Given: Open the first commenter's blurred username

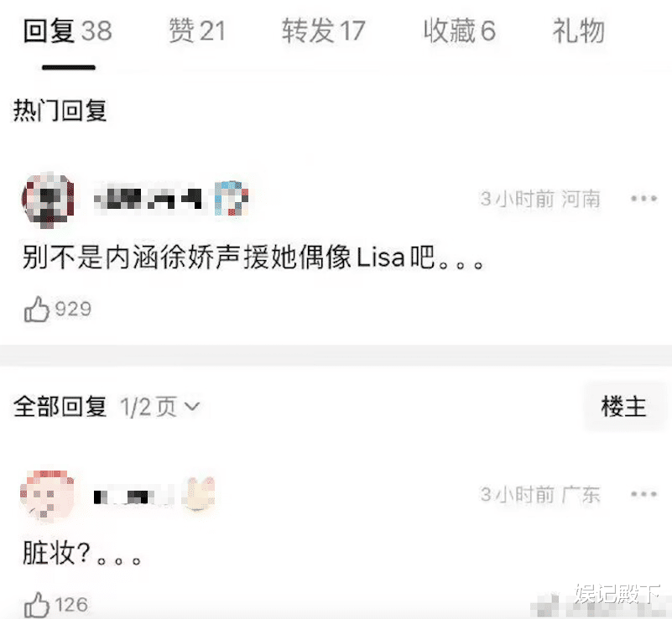Looking at the screenshot, I should point(148,199).
